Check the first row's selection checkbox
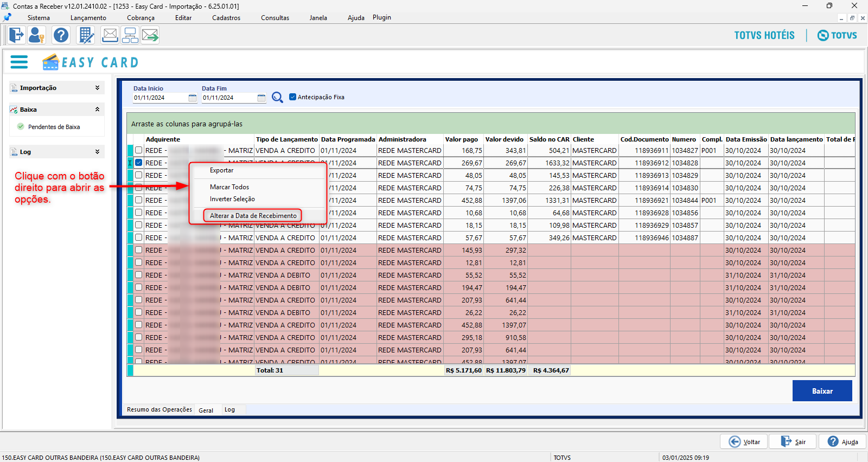Image resolution: width=868 pixels, height=462 pixels. coord(139,150)
